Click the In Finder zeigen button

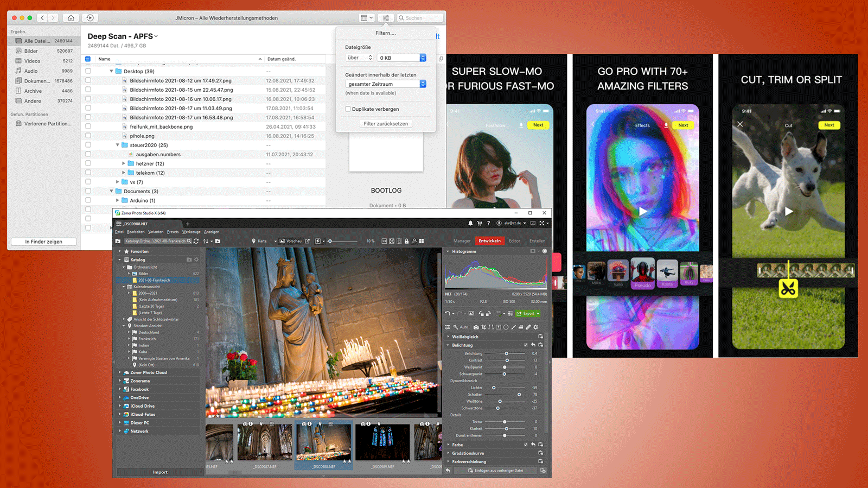[x=43, y=242]
